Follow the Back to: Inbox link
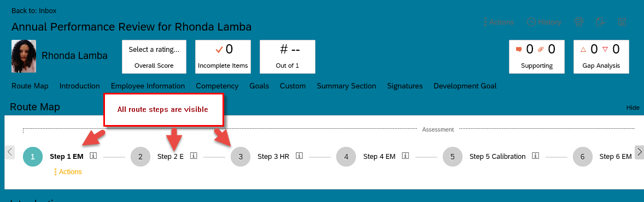This screenshot has width=644, height=202. coord(34,11)
